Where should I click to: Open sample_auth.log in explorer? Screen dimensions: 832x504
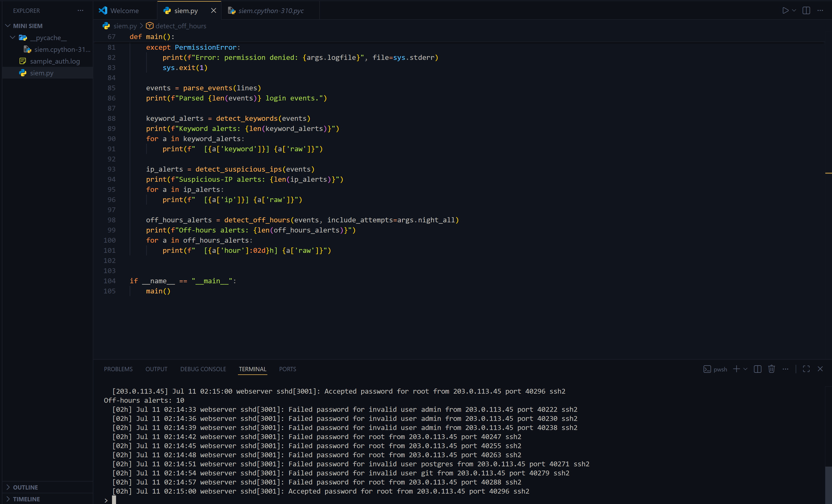(55, 61)
